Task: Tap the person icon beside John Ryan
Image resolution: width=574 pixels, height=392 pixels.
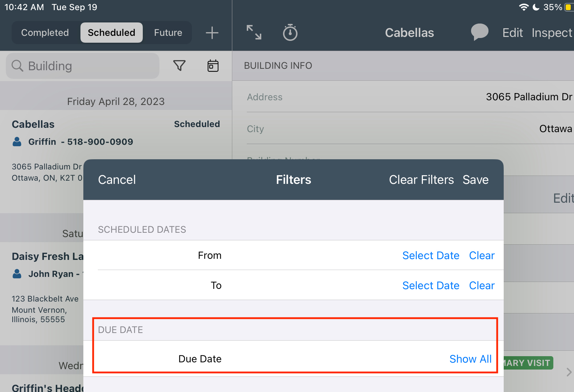Action: tap(17, 274)
